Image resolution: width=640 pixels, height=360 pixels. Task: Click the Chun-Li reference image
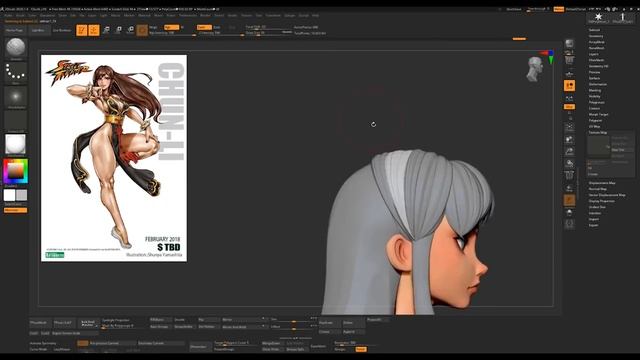114,158
